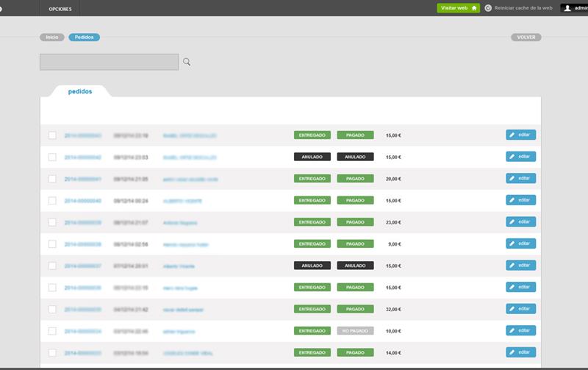Check the box on the 14,00 € order
The image size is (588, 370).
point(52,352)
